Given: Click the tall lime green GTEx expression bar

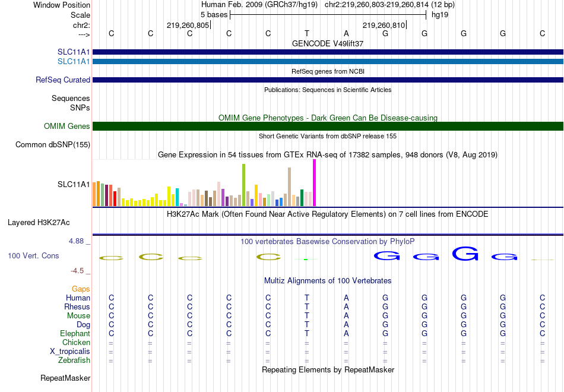Looking at the screenshot, I should pos(243,185).
